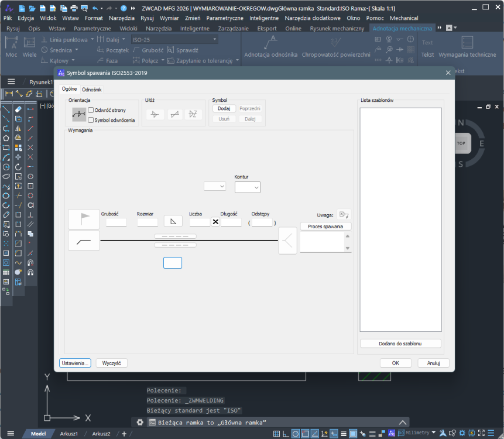Toggle polar tracking in status bar

[296, 434]
